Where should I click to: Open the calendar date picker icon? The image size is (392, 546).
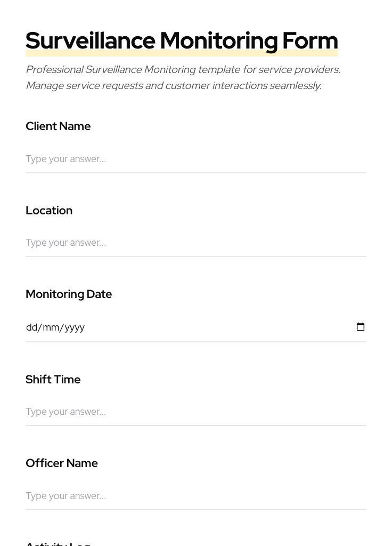tap(361, 327)
